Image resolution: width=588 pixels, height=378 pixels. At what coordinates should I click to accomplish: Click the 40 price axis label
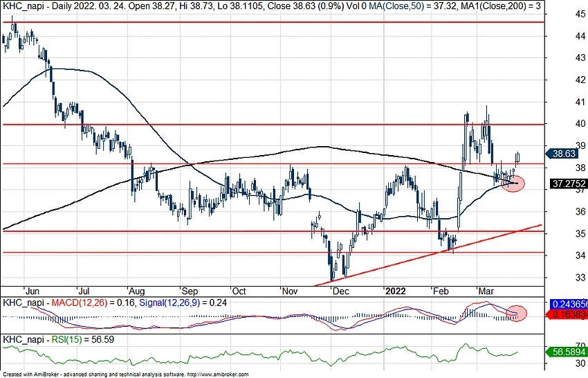[x=580, y=124]
